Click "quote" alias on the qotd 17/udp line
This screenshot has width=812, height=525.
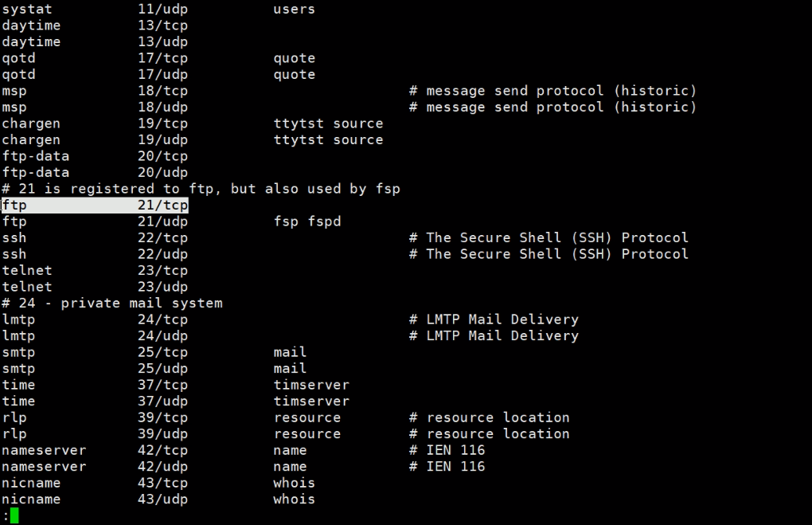(x=294, y=74)
